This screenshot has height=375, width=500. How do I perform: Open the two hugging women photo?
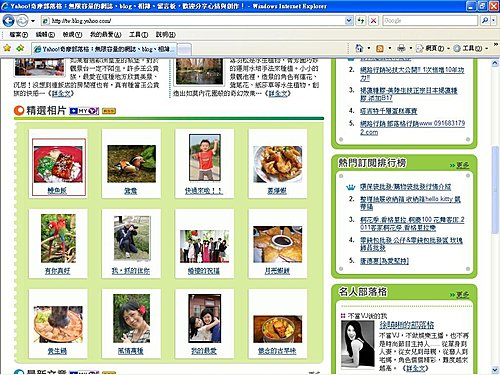[x=204, y=318]
